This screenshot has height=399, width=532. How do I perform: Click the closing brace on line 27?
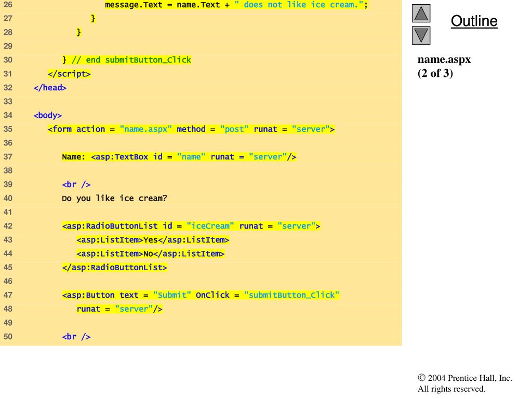point(93,19)
